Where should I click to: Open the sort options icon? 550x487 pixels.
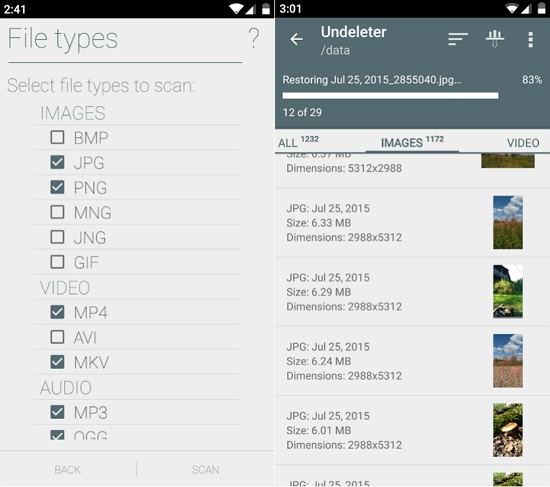tap(457, 39)
